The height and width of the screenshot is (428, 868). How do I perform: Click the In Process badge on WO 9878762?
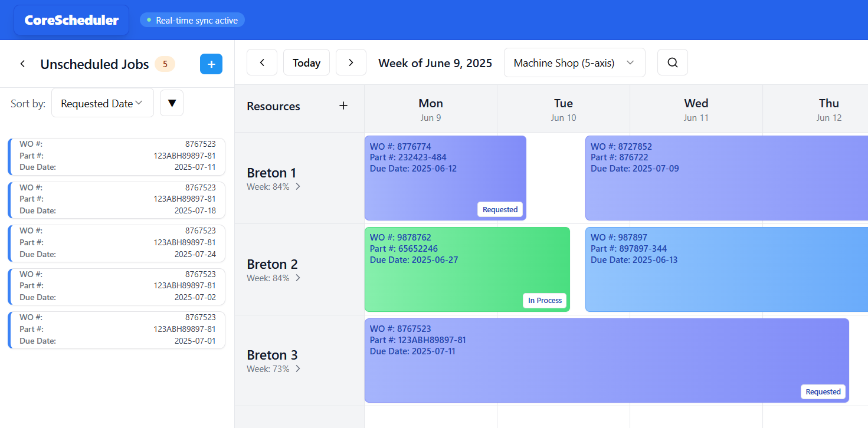click(x=544, y=300)
